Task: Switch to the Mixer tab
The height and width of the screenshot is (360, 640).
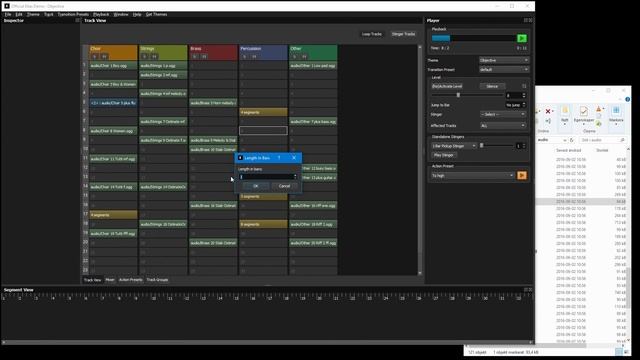Action: [x=110, y=280]
